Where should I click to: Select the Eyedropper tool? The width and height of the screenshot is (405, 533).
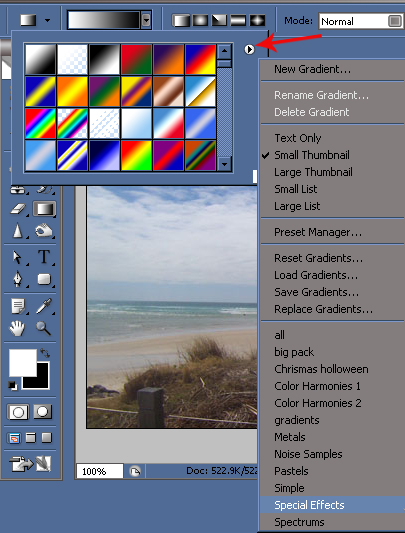44,306
